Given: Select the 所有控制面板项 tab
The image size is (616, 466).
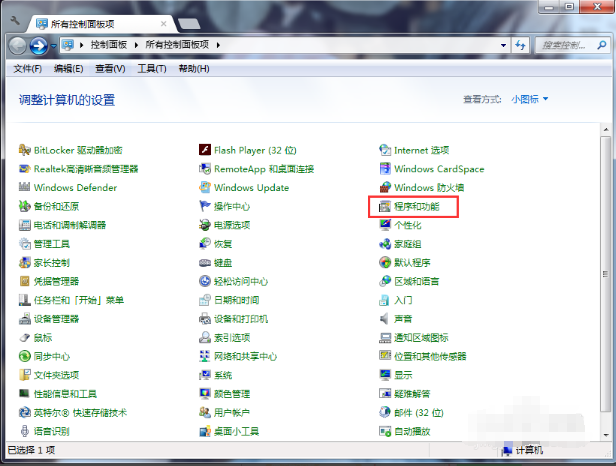Looking at the screenshot, I should [x=100, y=24].
